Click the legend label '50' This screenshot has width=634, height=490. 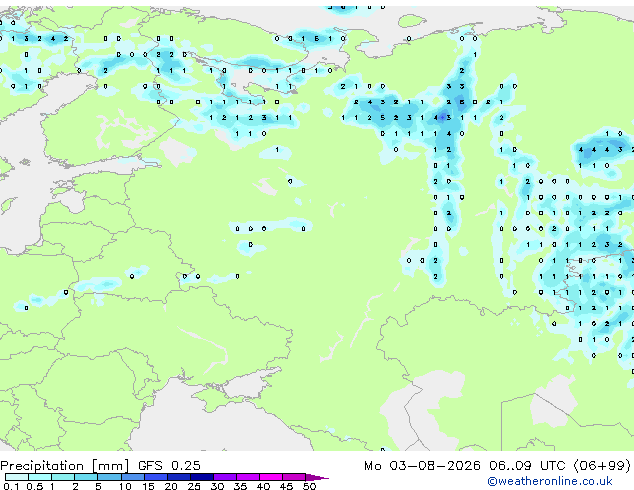click(310, 486)
